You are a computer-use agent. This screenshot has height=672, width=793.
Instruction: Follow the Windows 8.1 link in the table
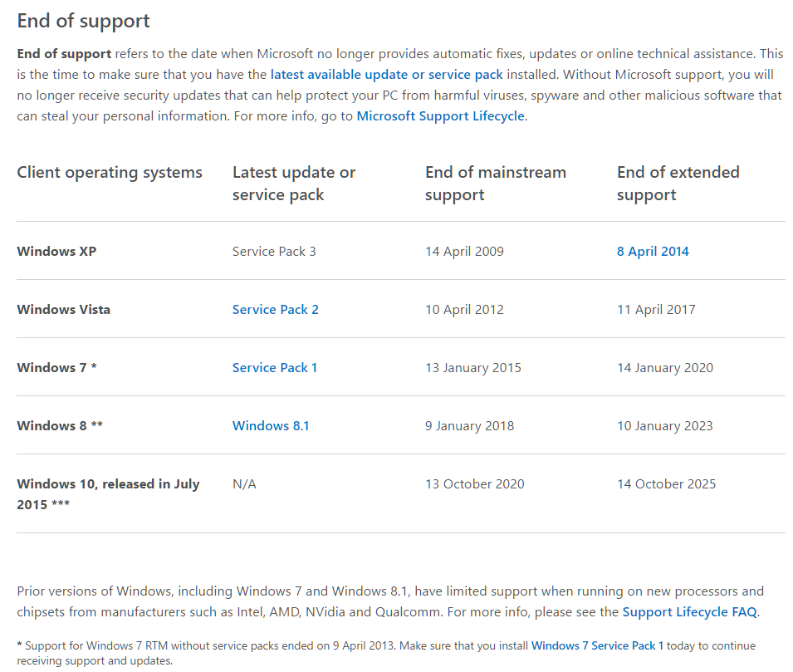click(270, 426)
